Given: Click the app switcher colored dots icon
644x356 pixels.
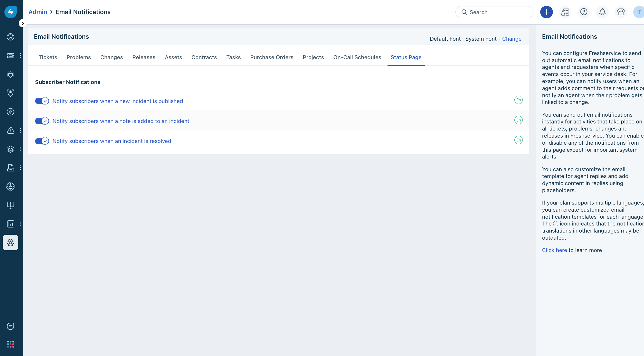Looking at the screenshot, I should tap(10, 344).
